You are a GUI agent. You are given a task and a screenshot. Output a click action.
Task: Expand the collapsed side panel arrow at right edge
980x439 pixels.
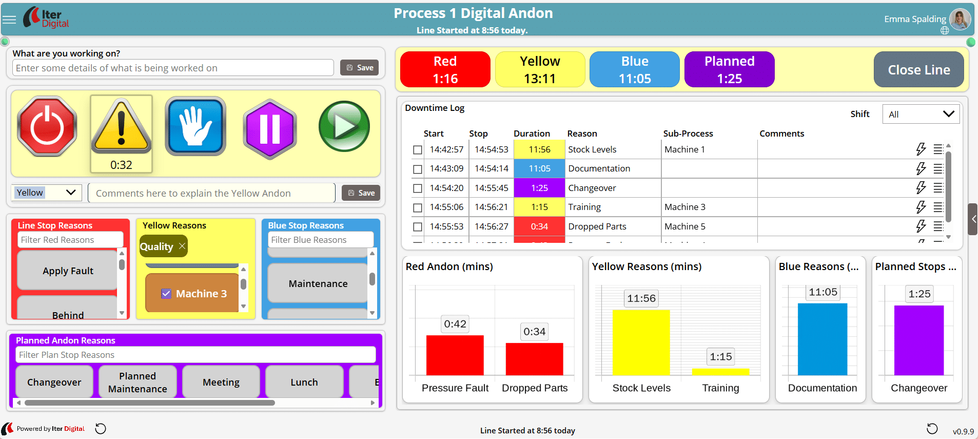(973, 219)
